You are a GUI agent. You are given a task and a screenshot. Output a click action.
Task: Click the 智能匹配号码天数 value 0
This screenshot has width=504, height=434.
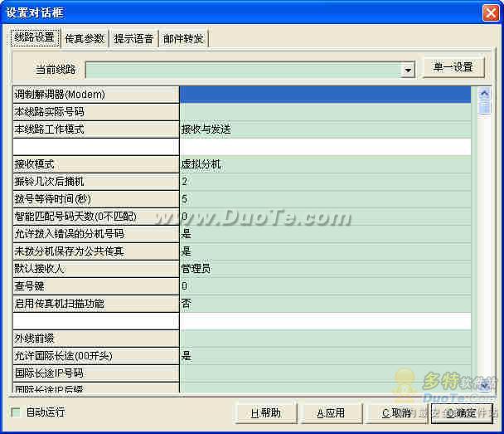click(184, 217)
